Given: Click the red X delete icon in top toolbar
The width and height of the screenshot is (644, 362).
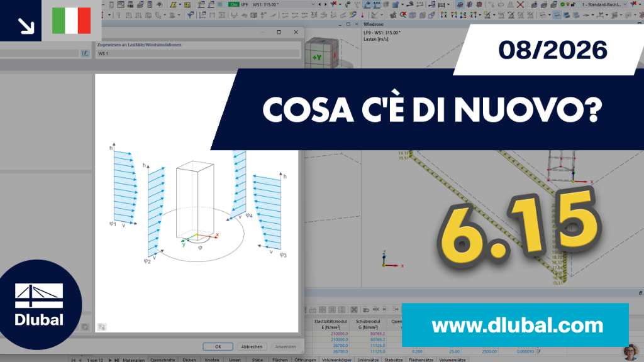Looking at the screenshot, I should (x=520, y=4).
